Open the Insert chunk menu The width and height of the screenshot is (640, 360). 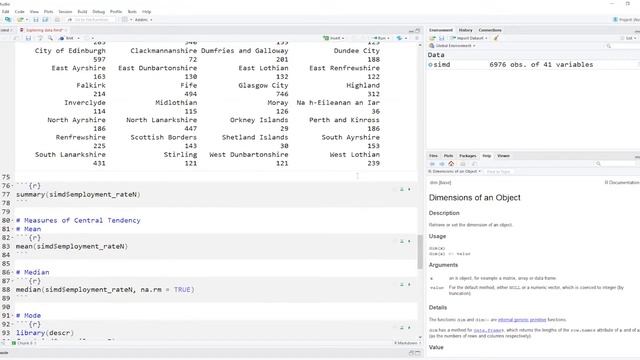click(333, 38)
